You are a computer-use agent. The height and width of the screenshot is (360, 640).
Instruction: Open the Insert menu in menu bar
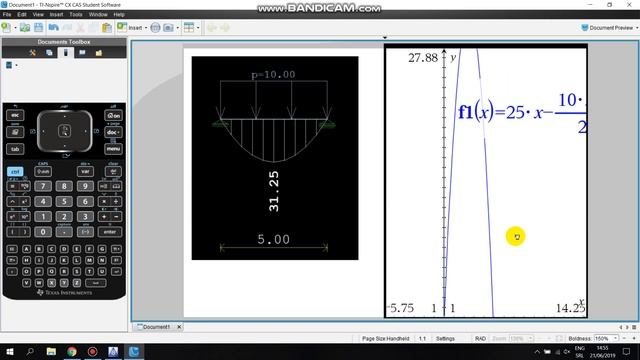coord(56,14)
